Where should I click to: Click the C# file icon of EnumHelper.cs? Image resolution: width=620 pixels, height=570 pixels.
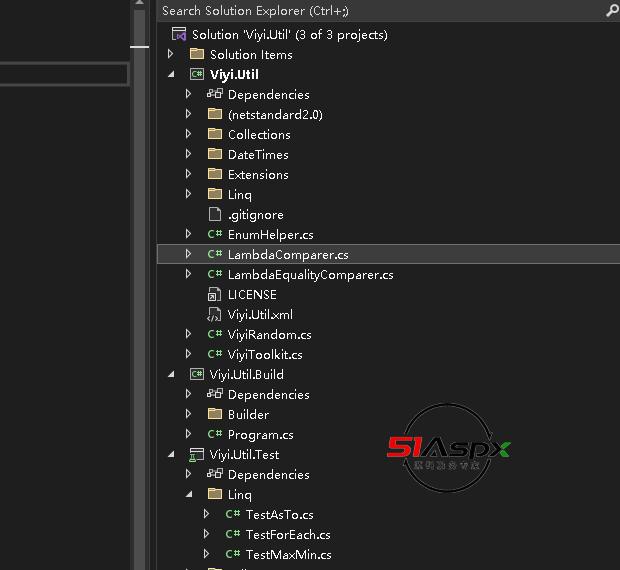point(214,235)
